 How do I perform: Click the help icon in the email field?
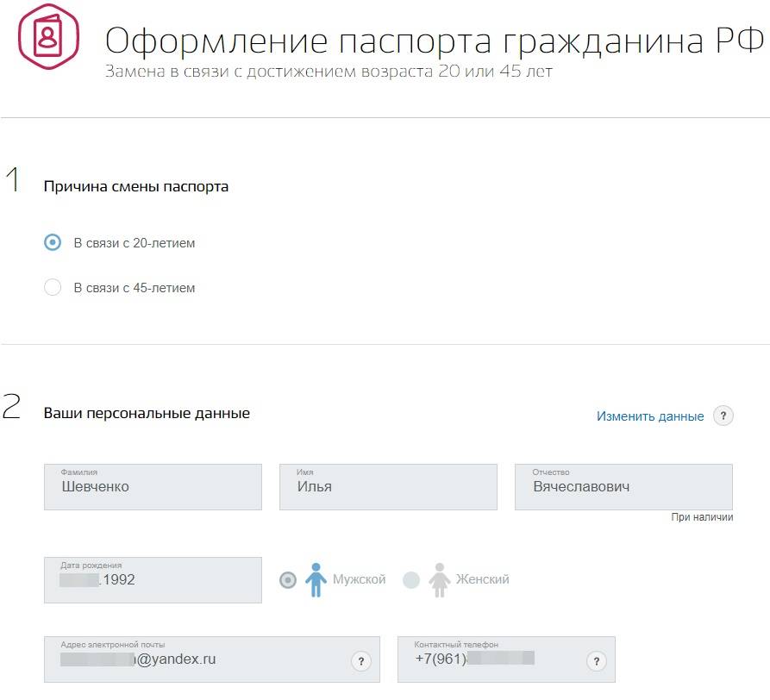(x=361, y=661)
